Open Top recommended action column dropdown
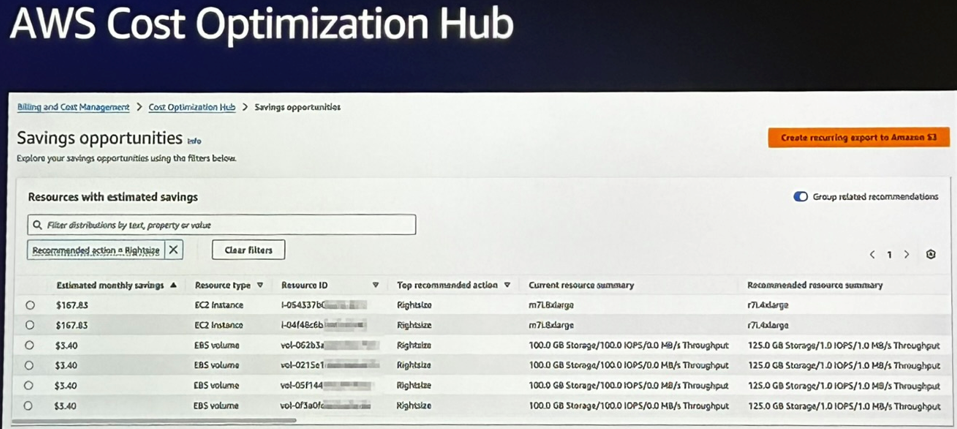The width and height of the screenshot is (957, 429). pyautogui.click(x=508, y=285)
